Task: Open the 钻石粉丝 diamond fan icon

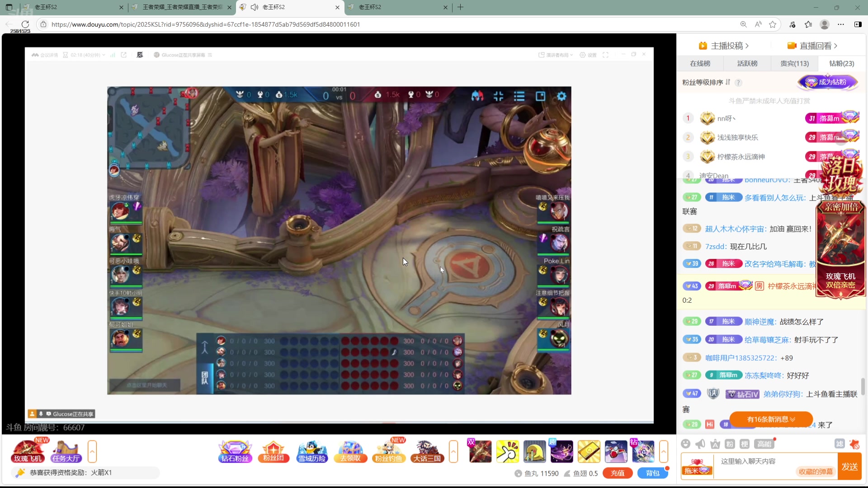Action: pos(235,451)
